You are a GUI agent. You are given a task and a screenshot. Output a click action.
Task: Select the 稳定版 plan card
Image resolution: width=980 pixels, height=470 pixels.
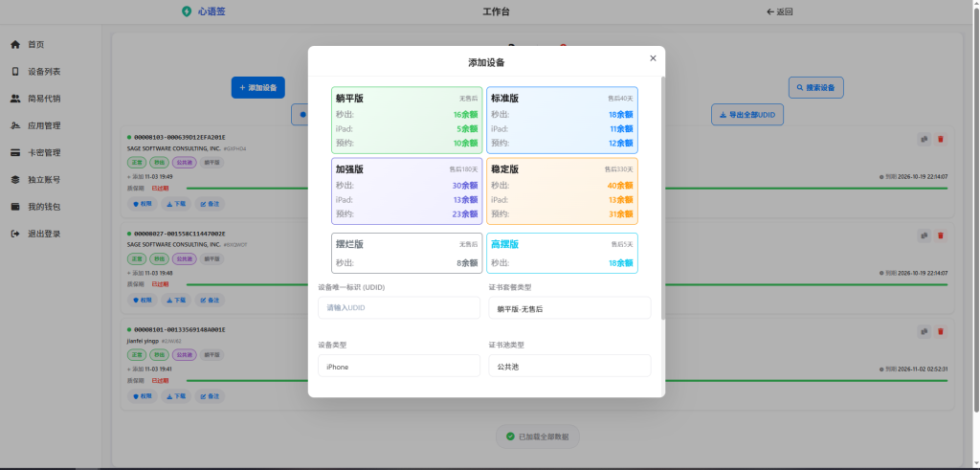(562, 191)
